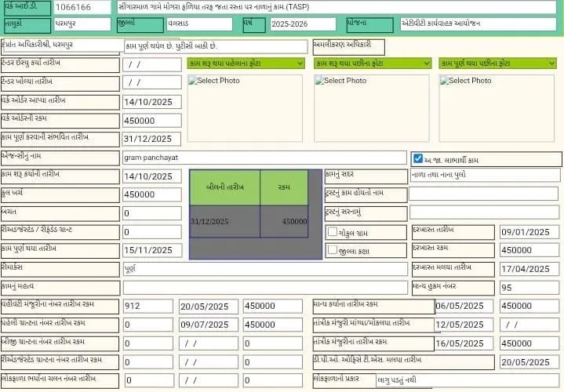This screenshot has width=564, height=392.
Task: Click the district field વલસાડ
Action: [x=199, y=24]
